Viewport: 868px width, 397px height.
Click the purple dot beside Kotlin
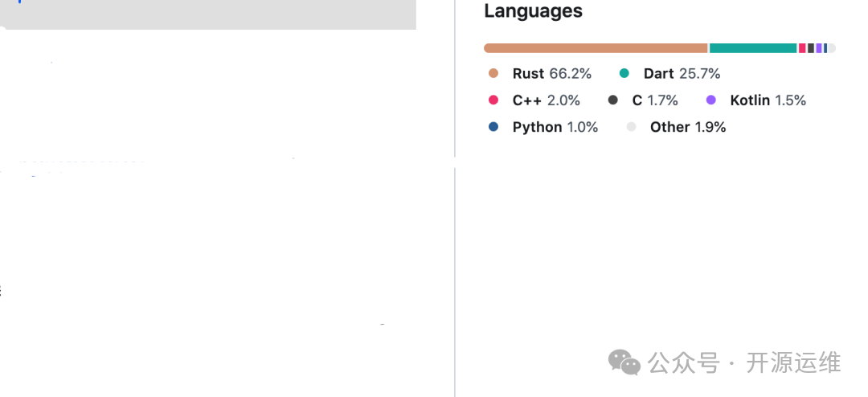tap(711, 100)
